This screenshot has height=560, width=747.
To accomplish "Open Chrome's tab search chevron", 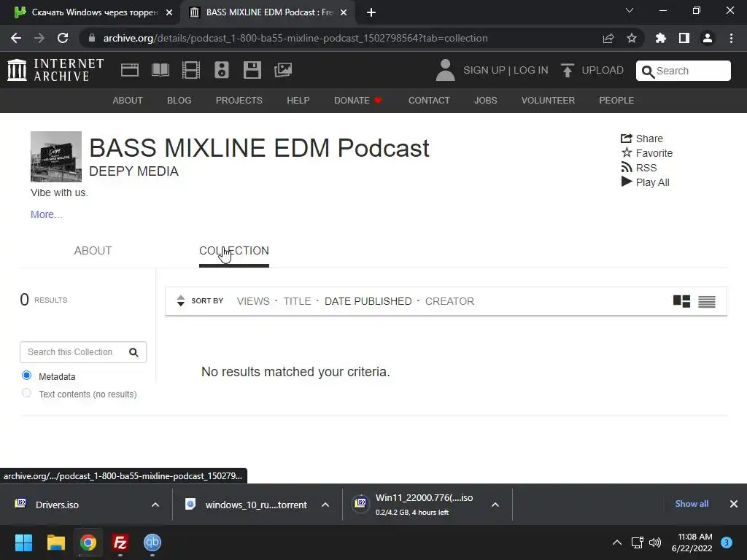I will tap(630, 10).
